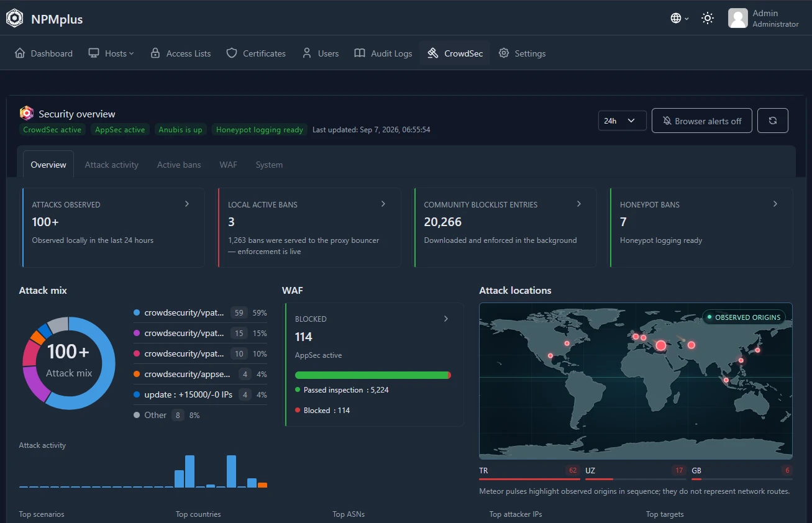Go to Dashboard in the nav bar
812x523 pixels.
pyautogui.click(x=43, y=53)
